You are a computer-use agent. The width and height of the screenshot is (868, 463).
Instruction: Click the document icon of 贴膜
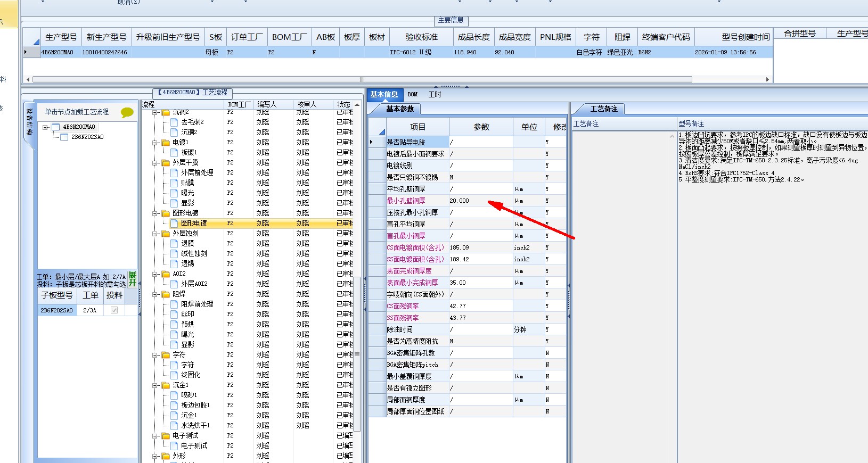click(174, 183)
